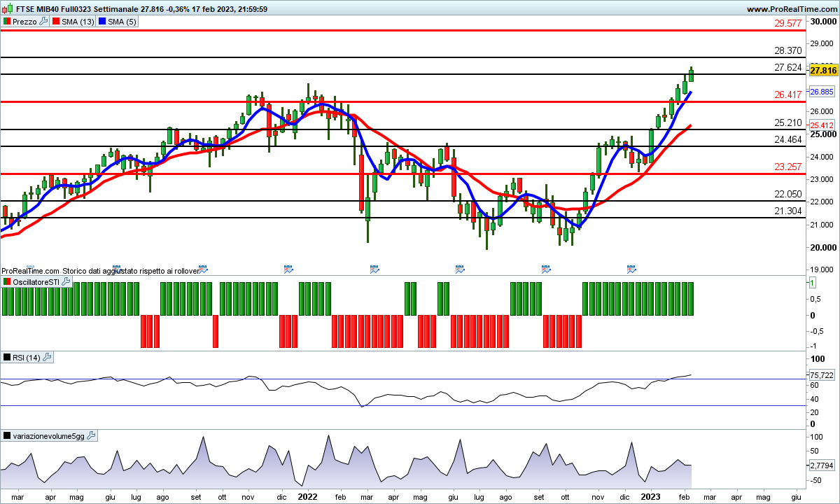Click the level label 27.624
Image resolution: width=840 pixels, height=504 pixels.
coord(788,67)
